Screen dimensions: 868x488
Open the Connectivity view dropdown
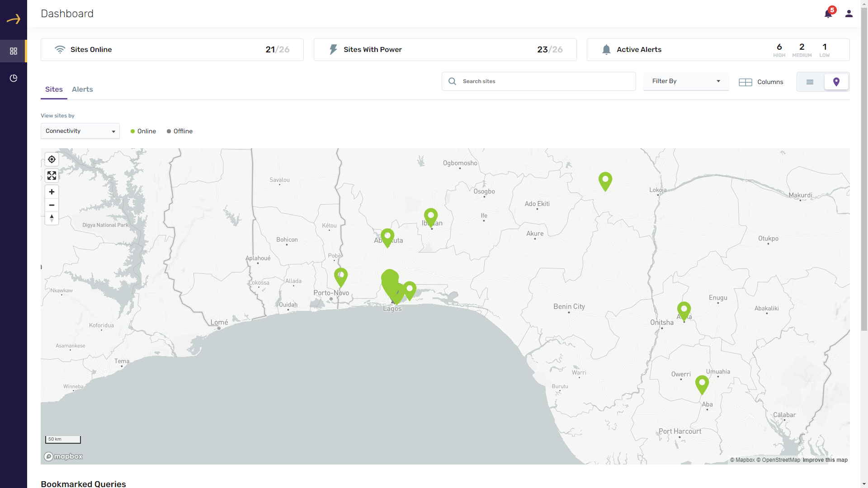tap(80, 131)
